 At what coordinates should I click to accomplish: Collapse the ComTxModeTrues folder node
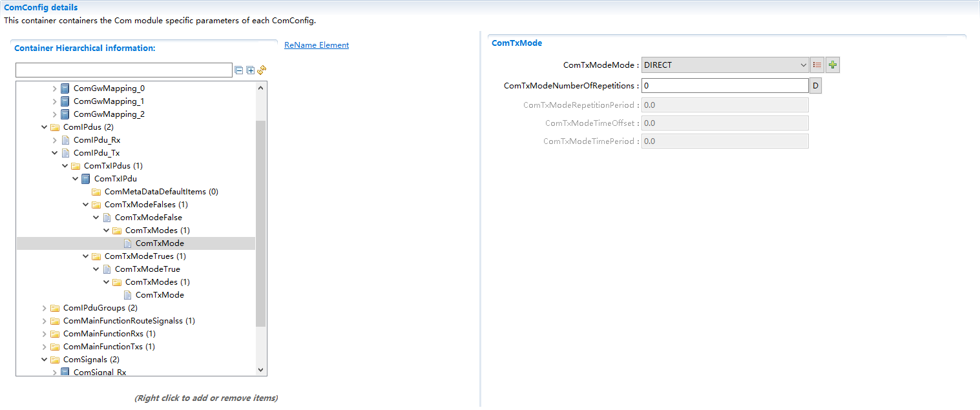[86, 256]
